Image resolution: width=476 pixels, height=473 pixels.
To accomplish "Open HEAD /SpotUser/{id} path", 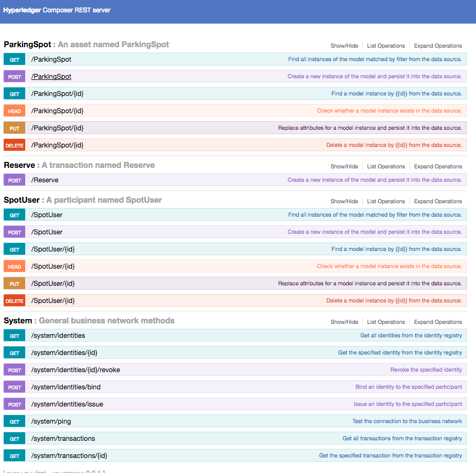I will pyautogui.click(x=53, y=267).
